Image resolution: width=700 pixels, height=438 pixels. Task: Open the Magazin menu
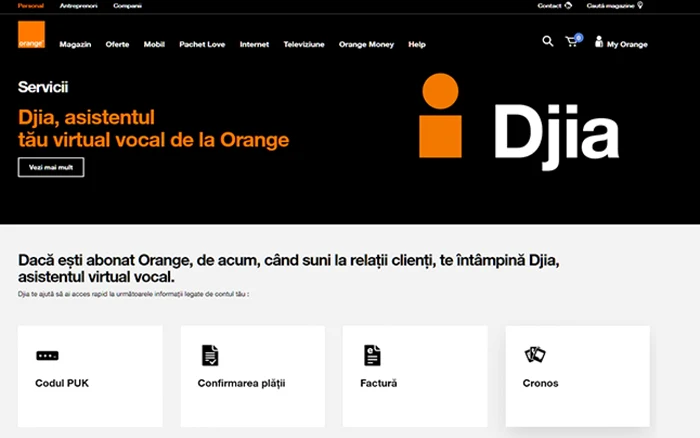coord(75,44)
